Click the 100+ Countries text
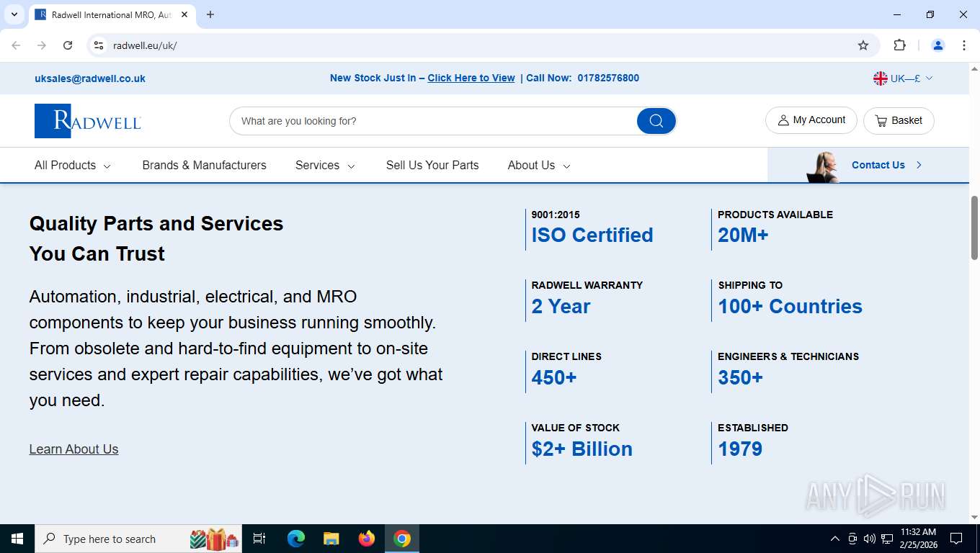This screenshot has width=980, height=553. [790, 306]
